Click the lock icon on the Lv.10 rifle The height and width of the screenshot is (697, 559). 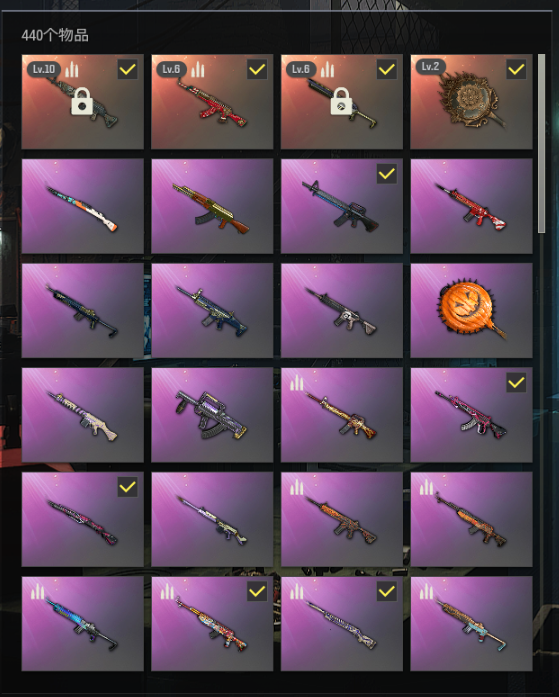tap(82, 101)
